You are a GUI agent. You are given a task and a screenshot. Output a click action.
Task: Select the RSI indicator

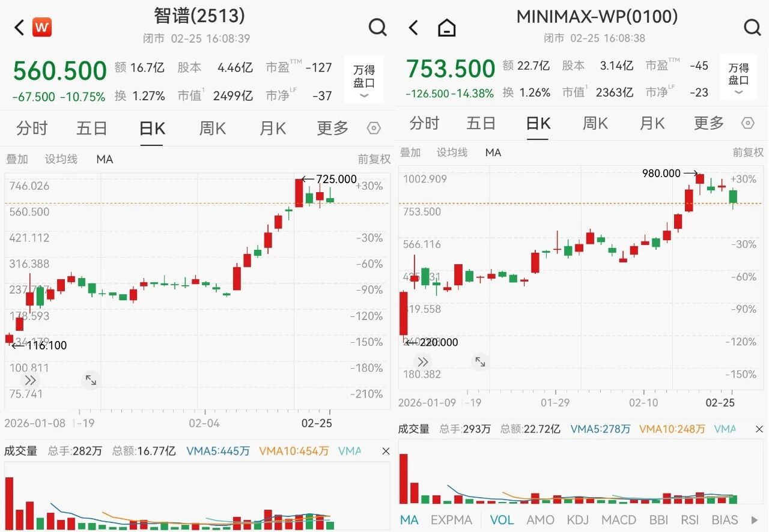click(x=690, y=520)
